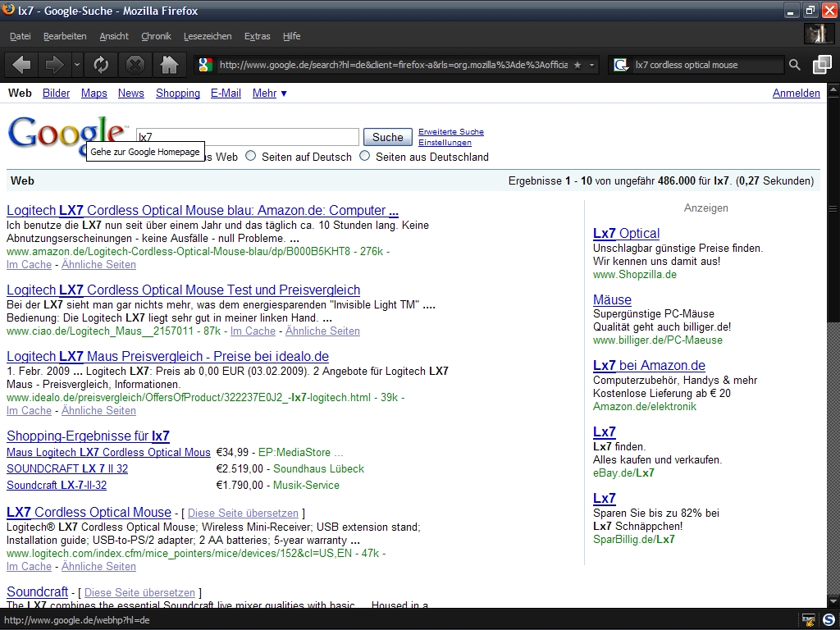
Task: Open the address bar history dropdown
Action: [592, 65]
